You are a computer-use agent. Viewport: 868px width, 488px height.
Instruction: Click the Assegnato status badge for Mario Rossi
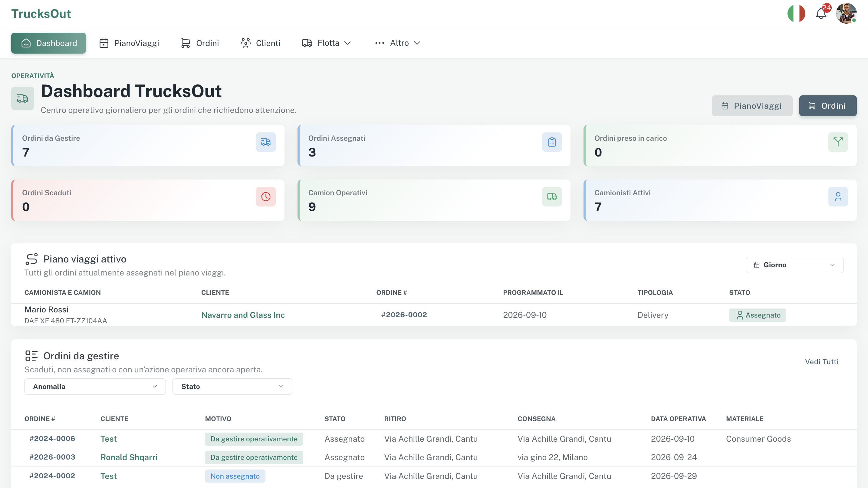click(x=757, y=315)
